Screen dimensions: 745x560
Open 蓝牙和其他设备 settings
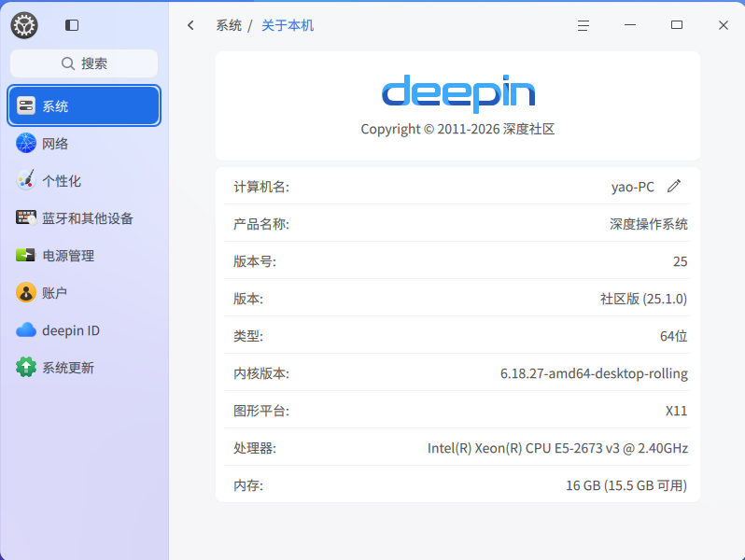pos(84,218)
